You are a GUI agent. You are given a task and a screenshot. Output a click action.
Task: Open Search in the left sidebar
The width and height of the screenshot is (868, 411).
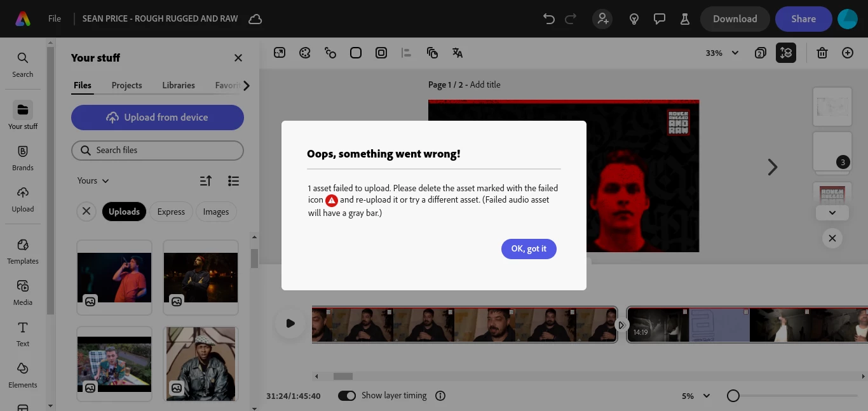(23, 65)
